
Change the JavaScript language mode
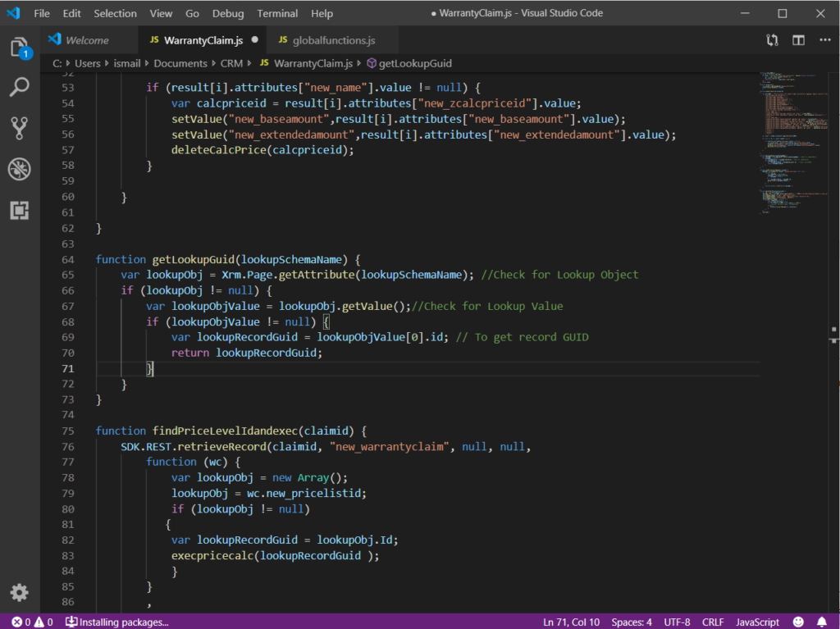click(757, 622)
